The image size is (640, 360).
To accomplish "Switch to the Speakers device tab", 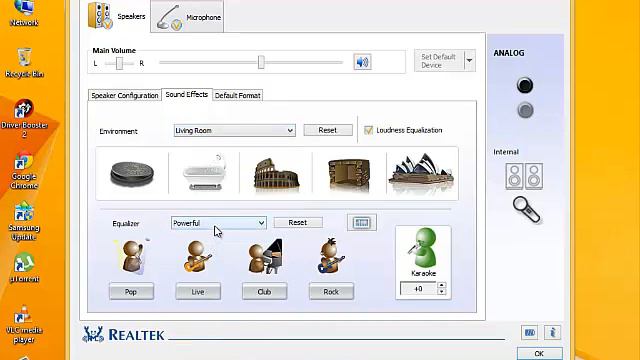I will 118,16.
